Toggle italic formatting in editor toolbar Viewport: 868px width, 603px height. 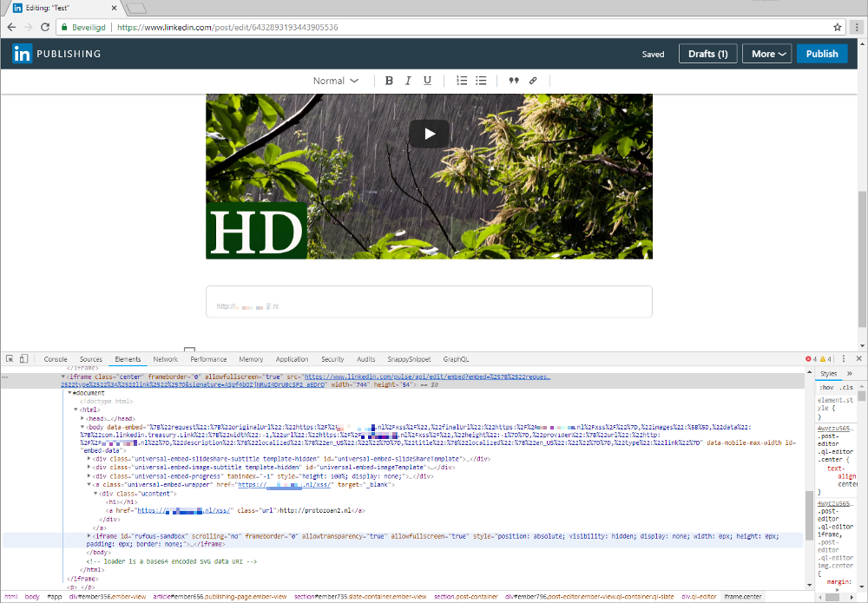coord(408,81)
